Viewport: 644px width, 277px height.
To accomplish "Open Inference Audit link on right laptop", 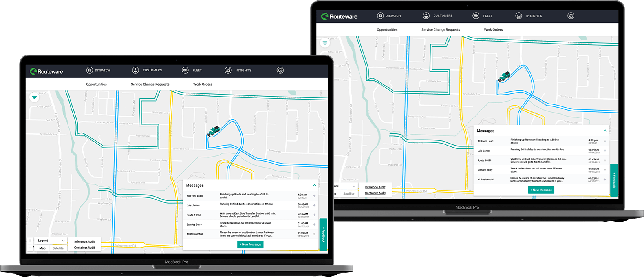I will 375,187.
